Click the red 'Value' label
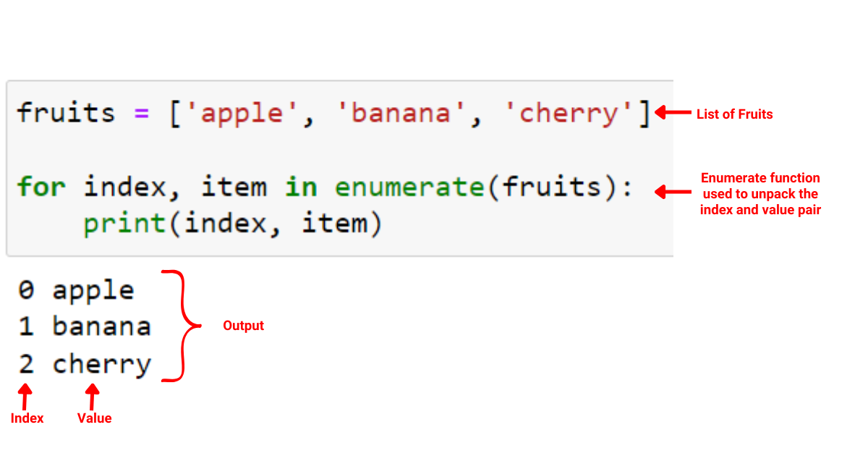Screen dimensions: 868x456 94,418
